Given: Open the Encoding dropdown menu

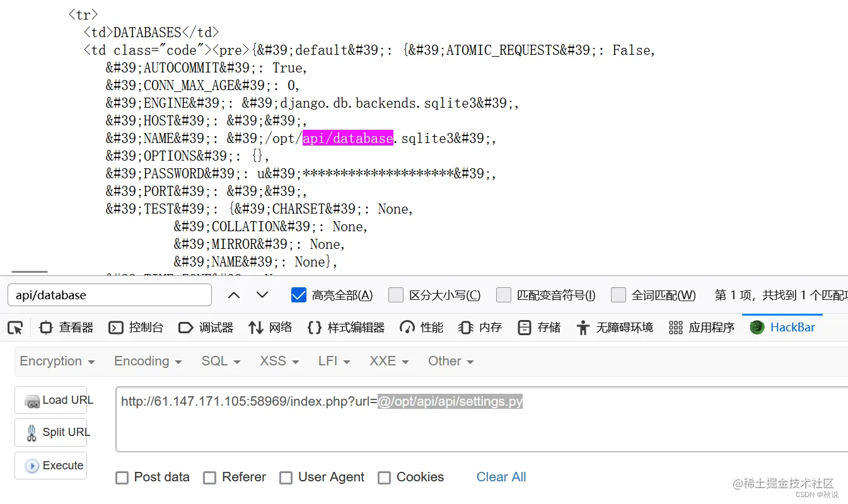Looking at the screenshot, I should pos(148,361).
